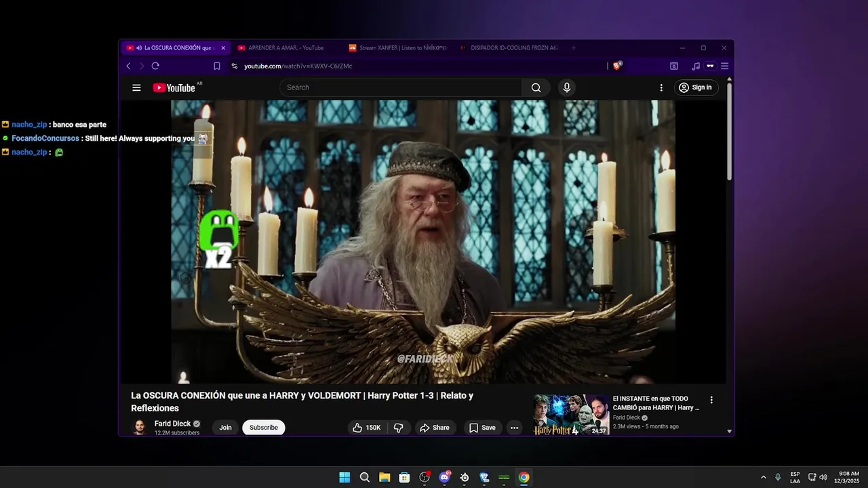Open Chrome from the taskbar

click(524, 477)
